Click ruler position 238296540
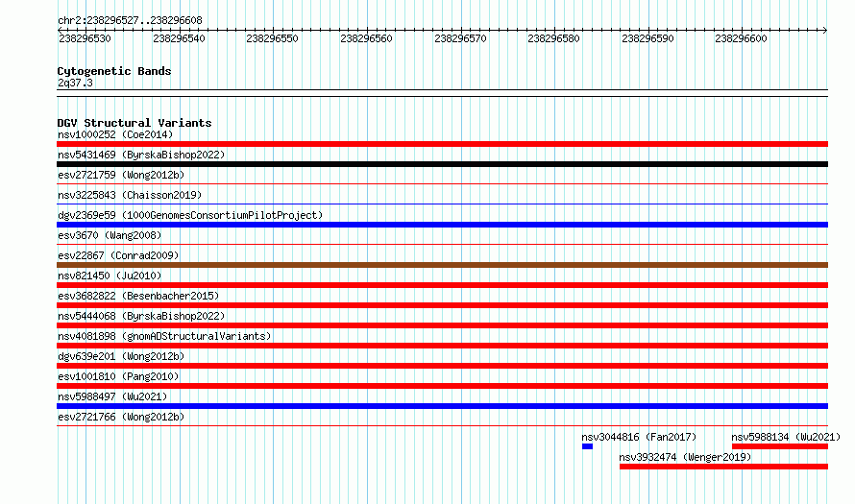Image resolution: width=855 pixels, height=504 pixels. point(179,38)
